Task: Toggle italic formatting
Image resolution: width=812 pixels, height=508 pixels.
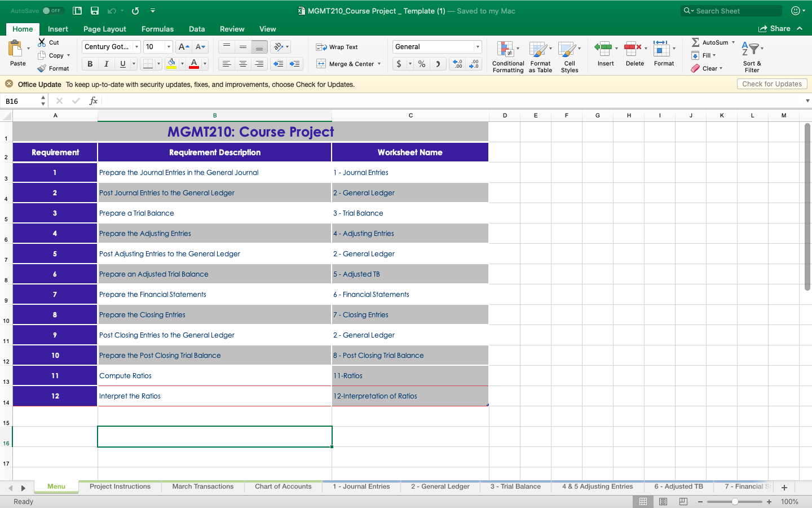Action: [x=107, y=64]
